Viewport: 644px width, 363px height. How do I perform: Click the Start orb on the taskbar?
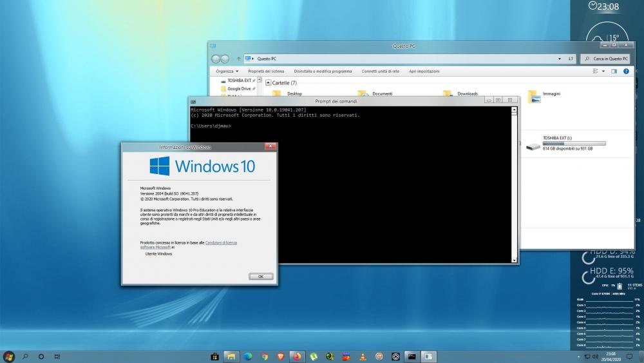point(9,356)
